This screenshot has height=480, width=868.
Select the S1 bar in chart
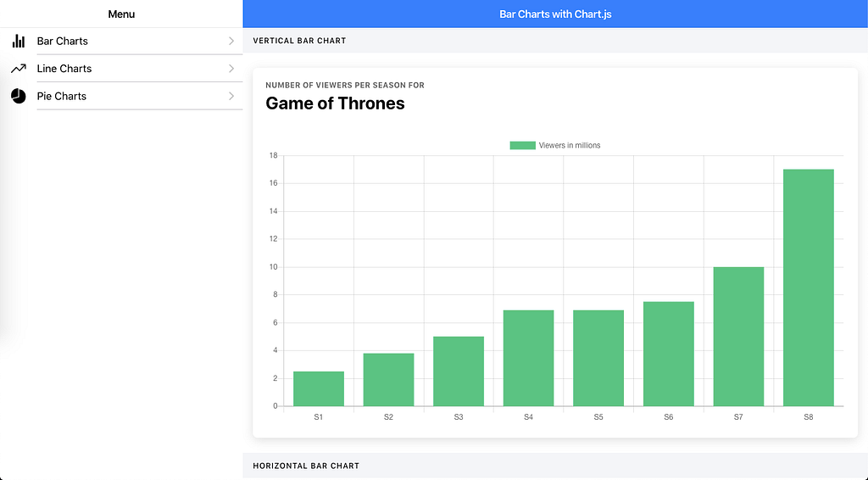[319, 388]
